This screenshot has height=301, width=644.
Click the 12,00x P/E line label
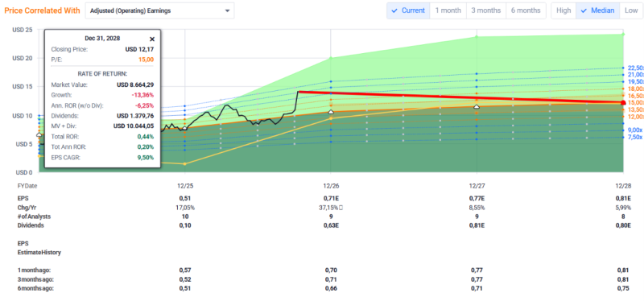coord(636,117)
